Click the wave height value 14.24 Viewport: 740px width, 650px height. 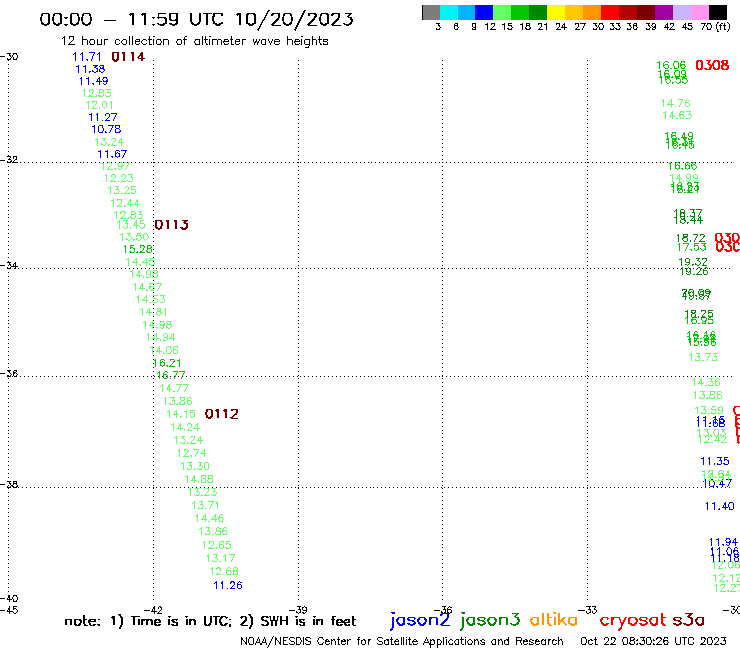185,427
